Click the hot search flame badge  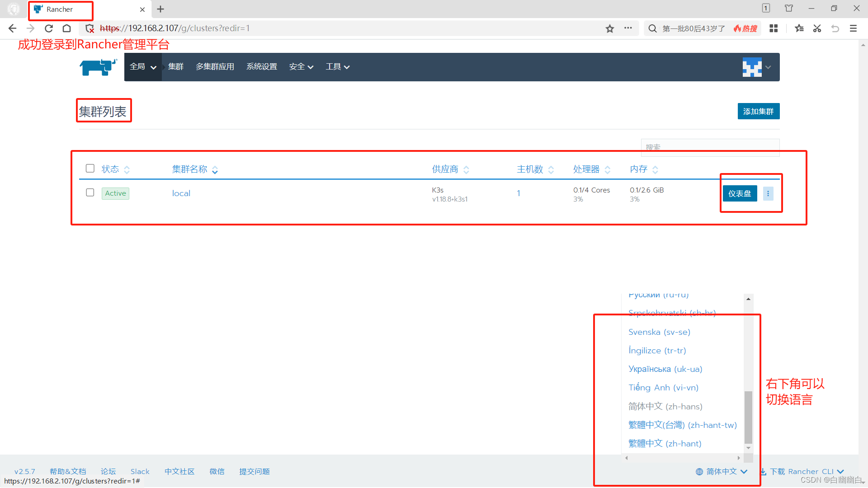745,28
